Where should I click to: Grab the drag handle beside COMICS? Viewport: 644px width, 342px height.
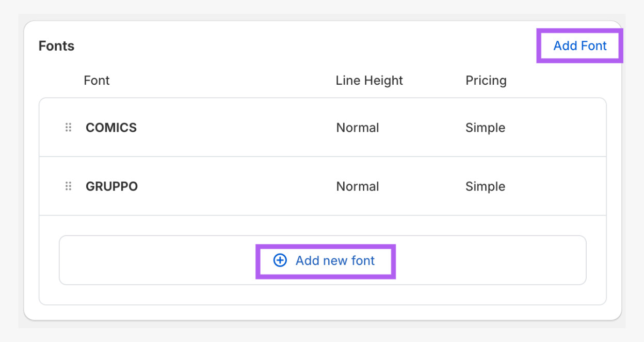tap(68, 128)
